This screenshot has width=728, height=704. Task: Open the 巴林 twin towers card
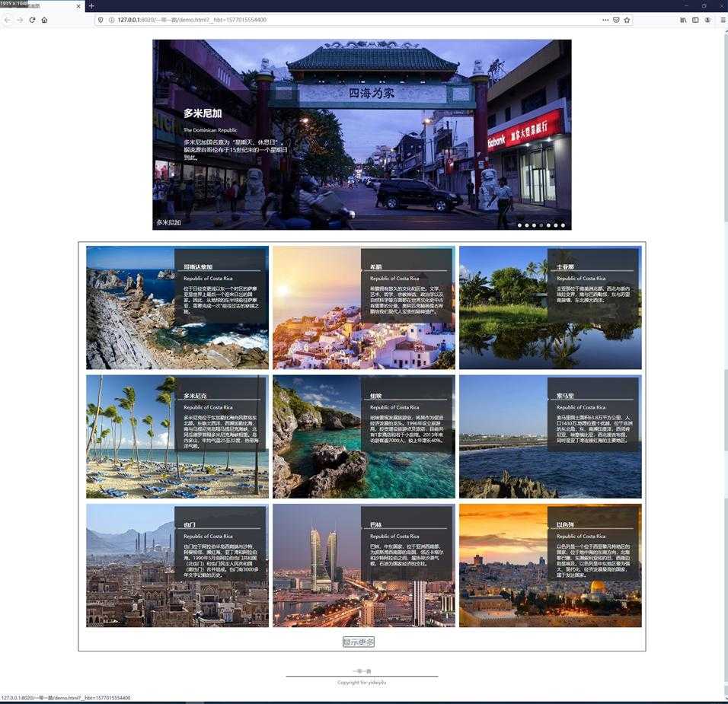pos(364,565)
